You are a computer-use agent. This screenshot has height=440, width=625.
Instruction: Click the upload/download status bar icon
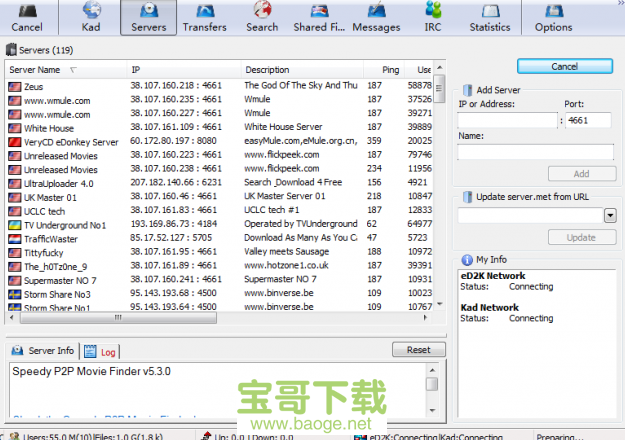[206, 436]
